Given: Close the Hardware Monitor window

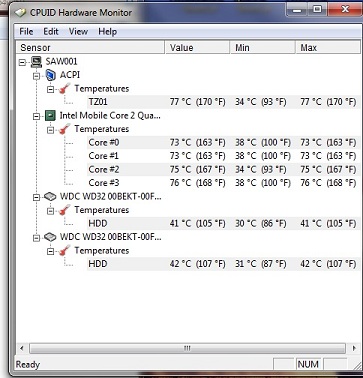Looking at the screenshot, I should coord(345,10).
